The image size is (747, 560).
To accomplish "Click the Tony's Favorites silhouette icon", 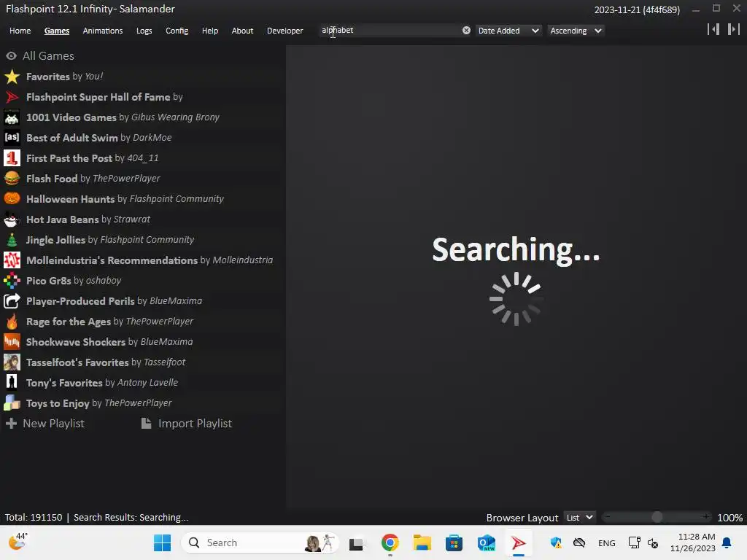I will pos(12,383).
